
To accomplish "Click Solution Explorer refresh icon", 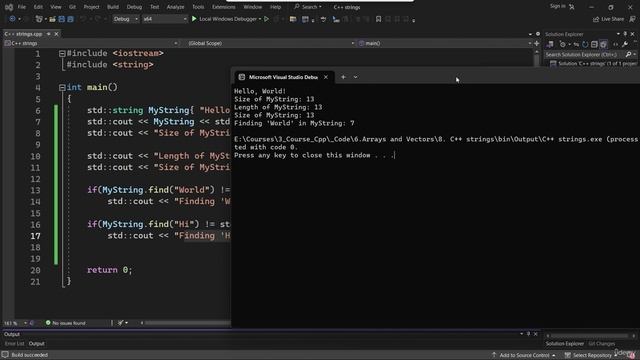I will [x=585, y=44].
